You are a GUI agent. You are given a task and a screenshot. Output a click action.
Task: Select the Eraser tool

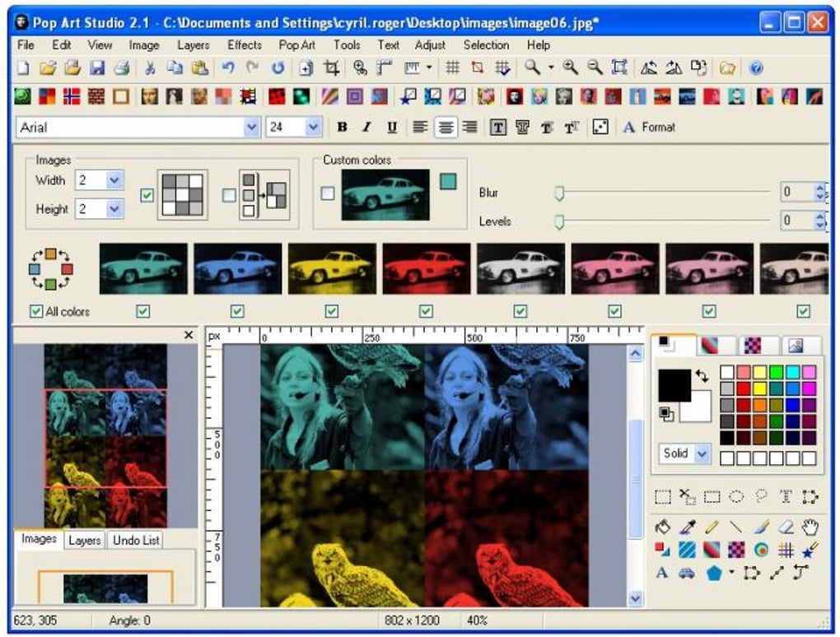pyautogui.click(x=786, y=528)
